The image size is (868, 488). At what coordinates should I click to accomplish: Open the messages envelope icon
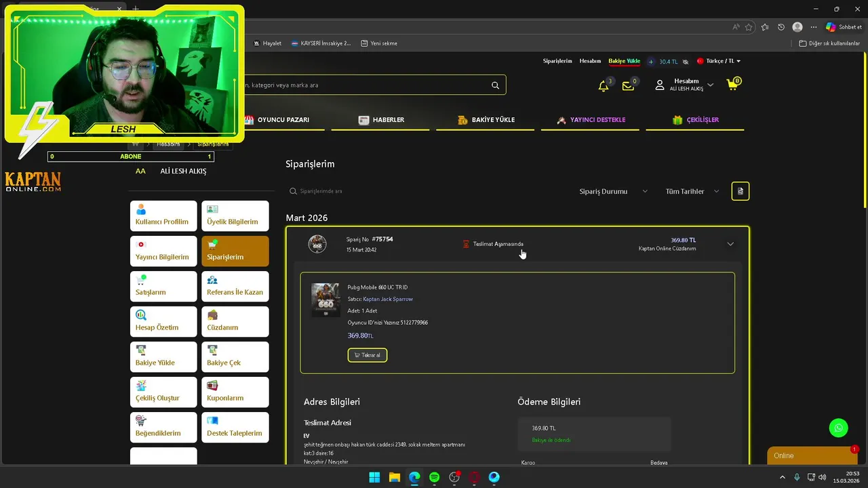click(627, 86)
